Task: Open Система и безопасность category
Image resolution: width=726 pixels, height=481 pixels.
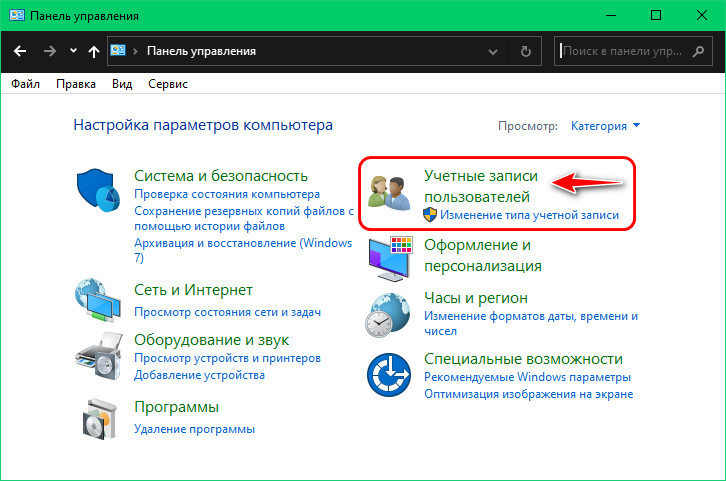Action: 221,176
